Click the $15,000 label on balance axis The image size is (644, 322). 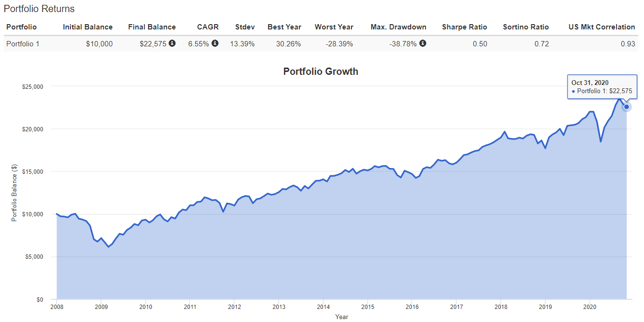pyautogui.click(x=33, y=172)
